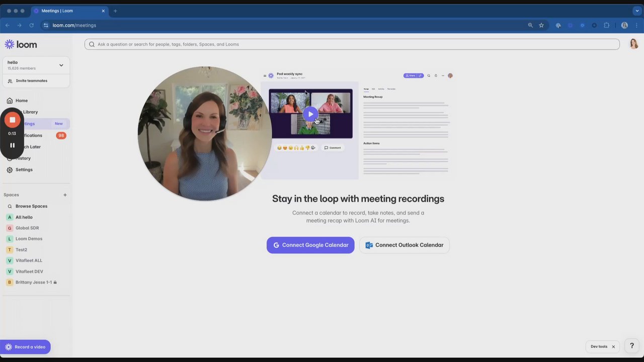Open the History section
Viewport: 644px width, 362px height.
point(23,158)
